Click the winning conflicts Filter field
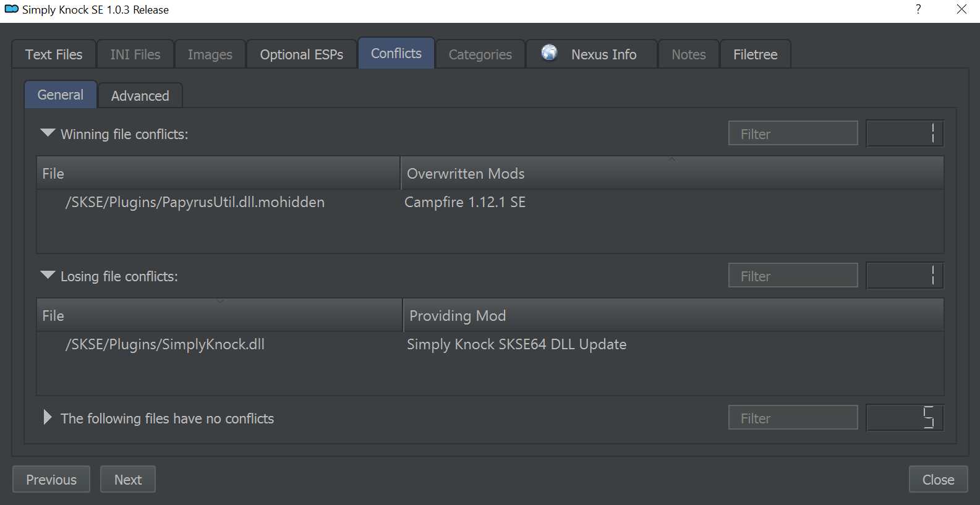This screenshot has height=505, width=980. 793,134
